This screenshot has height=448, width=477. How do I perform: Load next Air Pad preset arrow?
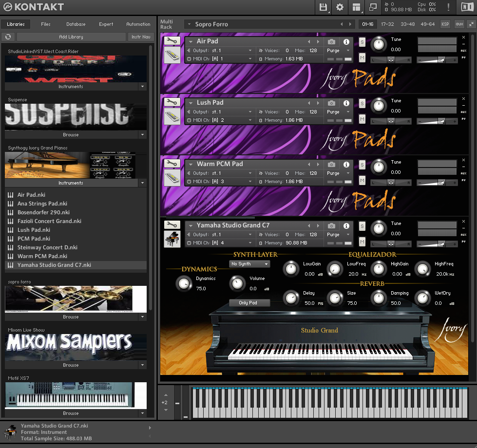(x=318, y=42)
